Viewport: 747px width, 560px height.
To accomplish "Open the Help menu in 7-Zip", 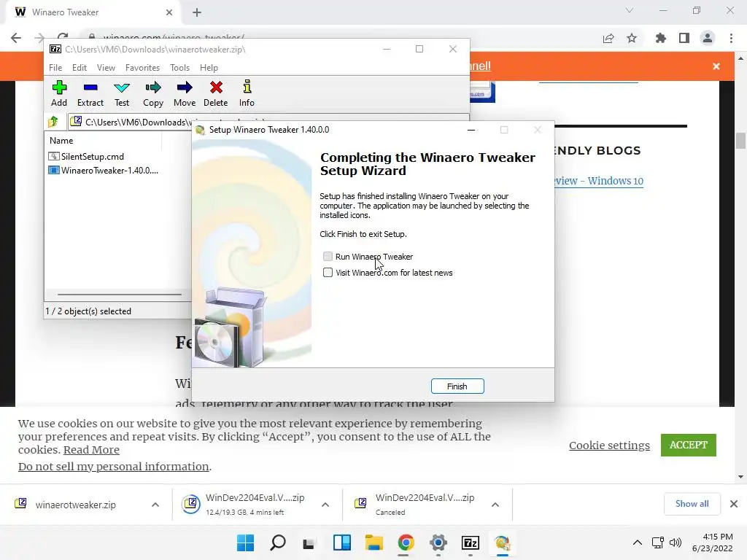I will point(209,68).
